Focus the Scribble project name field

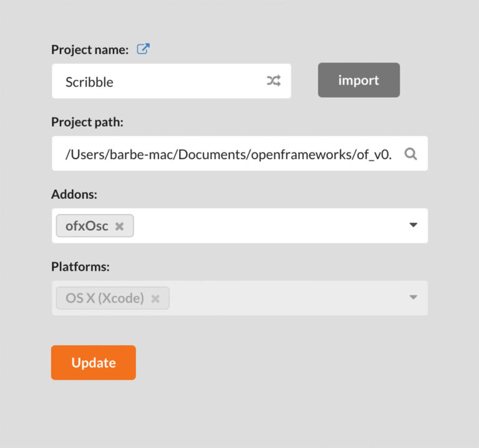pyautogui.click(x=172, y=81)
